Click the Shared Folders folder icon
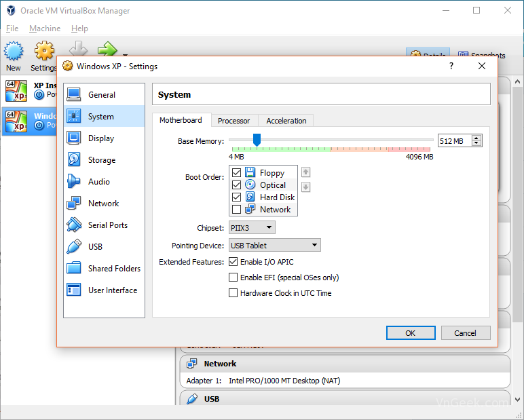The height and width of the screenshot is (420, 524). click(x=73, y=268)
